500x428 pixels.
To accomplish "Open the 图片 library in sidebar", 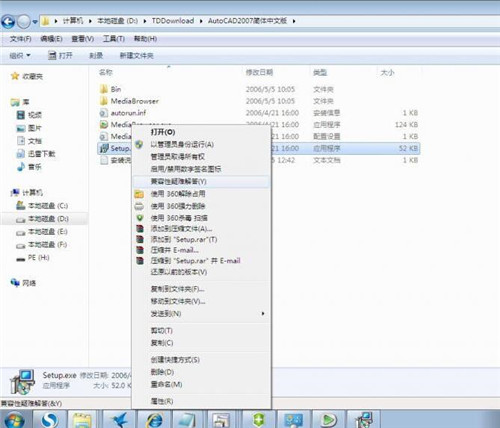I will [x=29, y=128].
